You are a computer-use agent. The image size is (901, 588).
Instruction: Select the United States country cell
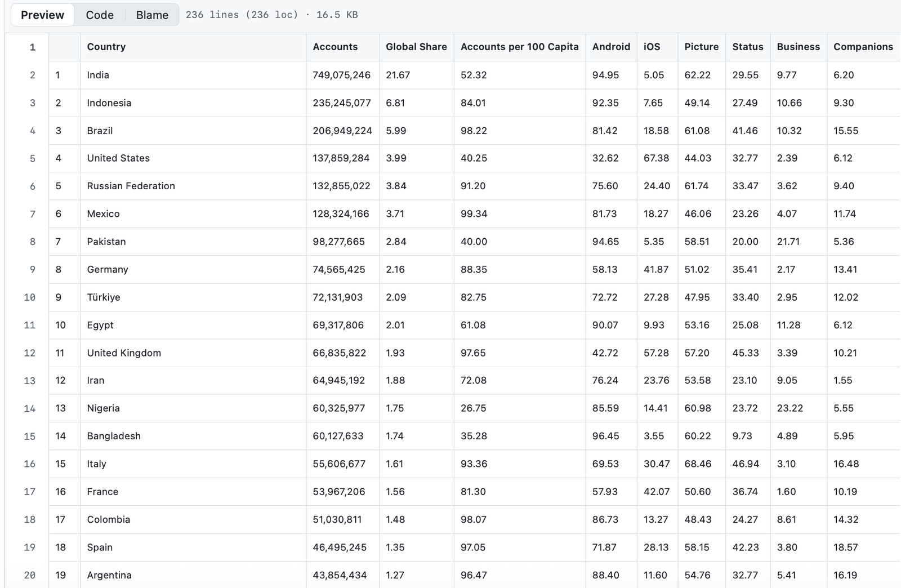(193, 158)
